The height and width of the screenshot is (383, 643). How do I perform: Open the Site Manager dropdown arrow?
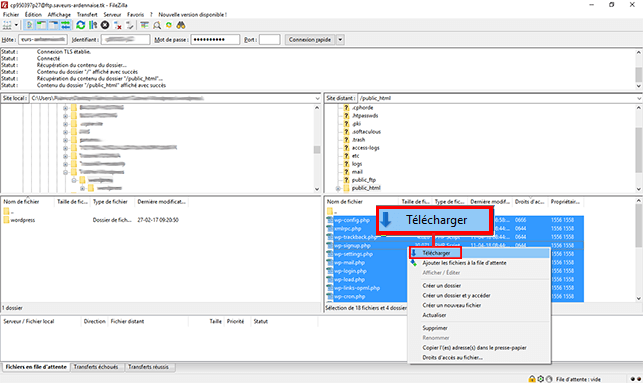[x=16, y=25]
